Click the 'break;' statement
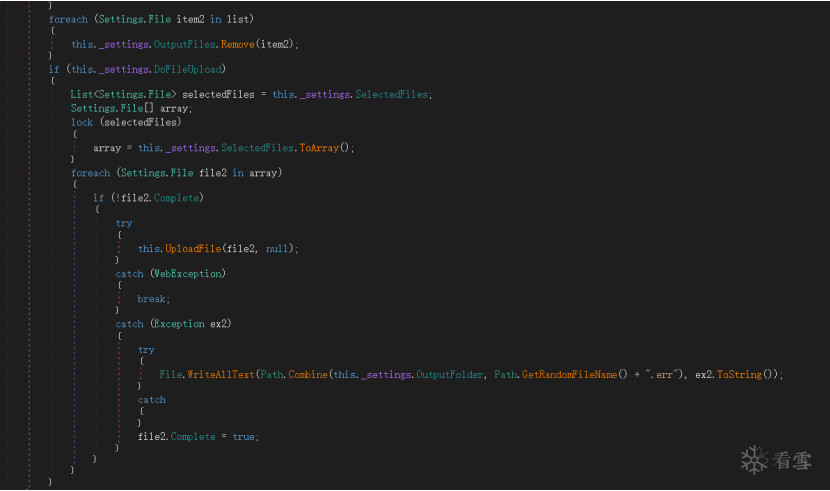Screen dimensions: 830x491 click(154, 299)
